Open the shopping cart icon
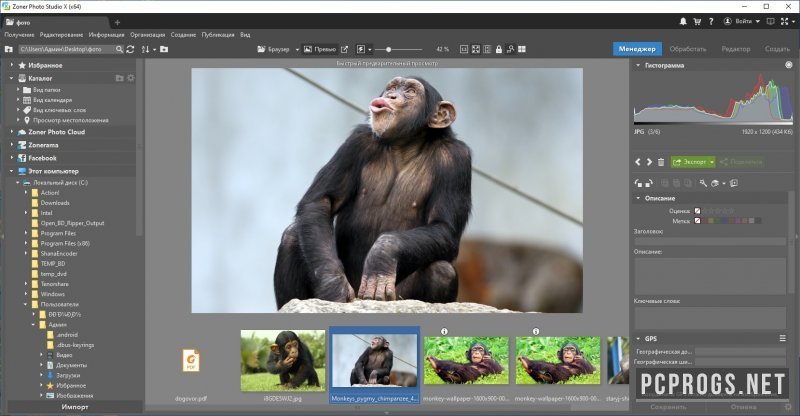The height and width of the screenshot is (416, 800). [x=697, y=21]
